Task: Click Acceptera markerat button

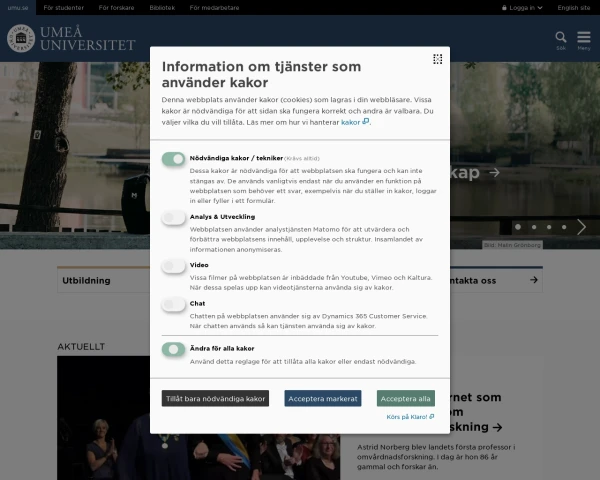Action: (x=323, y=398)
